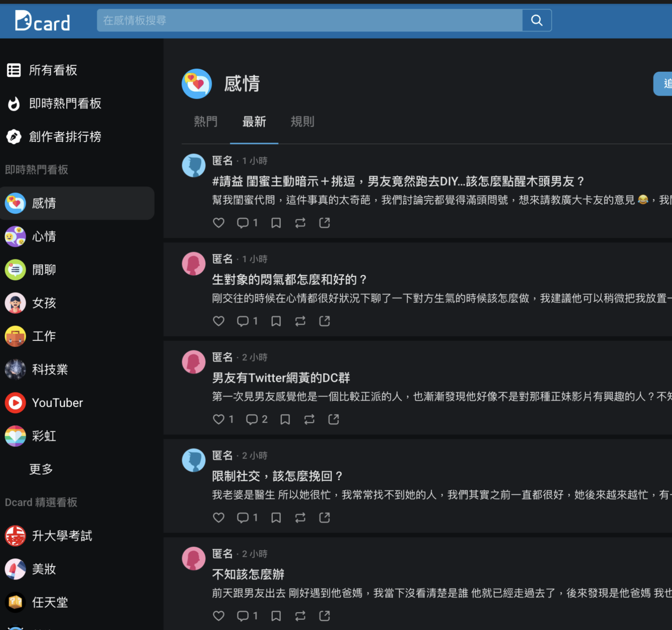Image resolution: width=672 pixels, height=630 pixels.
Task: Like post 限制社交，該怎麼挽回
Action: tap(219, 518)
